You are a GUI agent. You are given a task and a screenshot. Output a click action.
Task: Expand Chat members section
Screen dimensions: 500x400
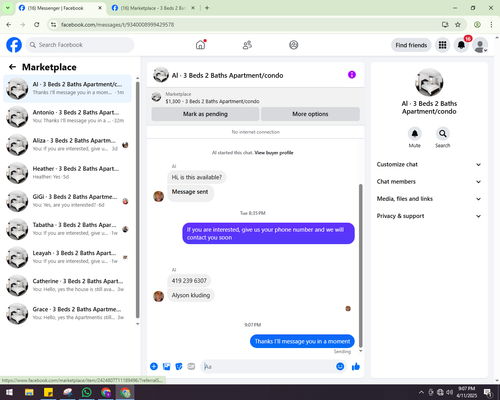429,182
